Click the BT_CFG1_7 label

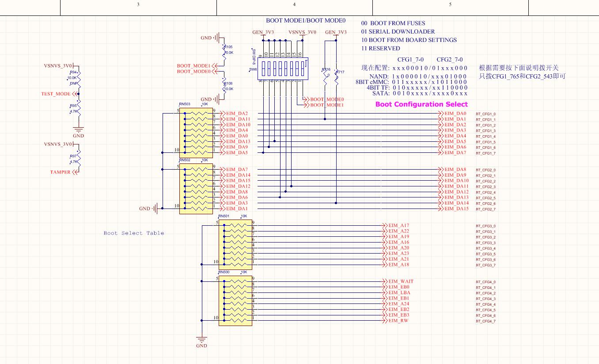(x=485, y=153)
